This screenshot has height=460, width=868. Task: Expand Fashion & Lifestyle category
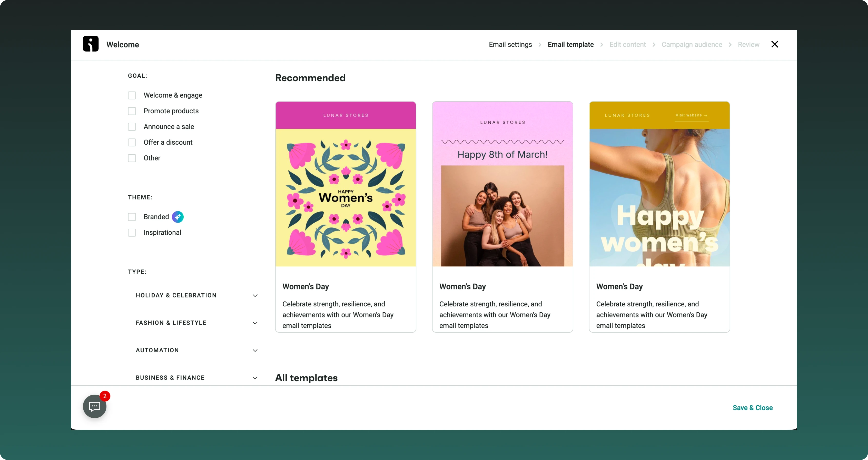tap(255, 323)
